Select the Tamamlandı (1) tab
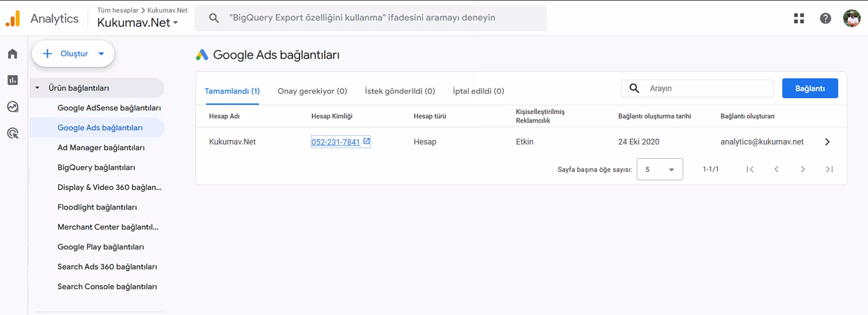The width and height of the screenshot is (868, 315). tap(232, 91)
